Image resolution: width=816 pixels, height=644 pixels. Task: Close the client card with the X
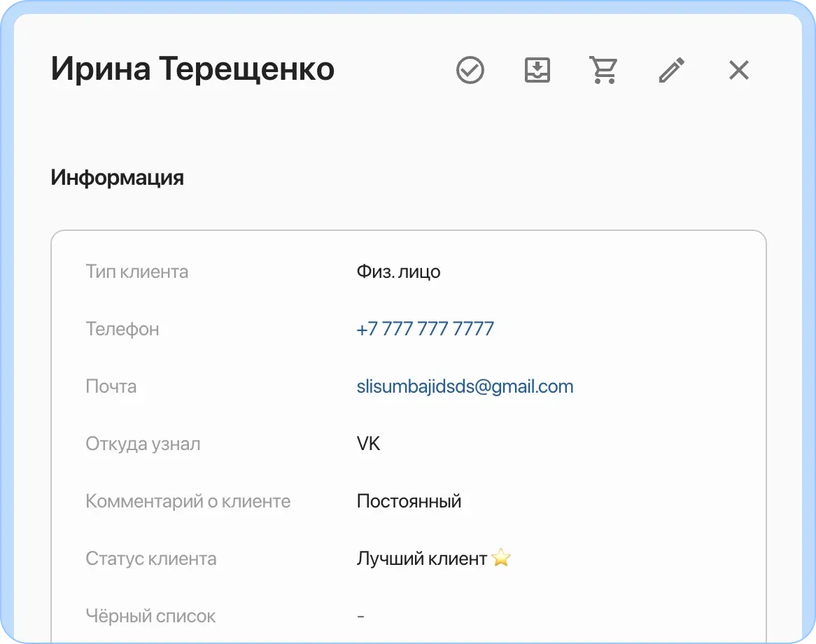(x=738, y=70)
